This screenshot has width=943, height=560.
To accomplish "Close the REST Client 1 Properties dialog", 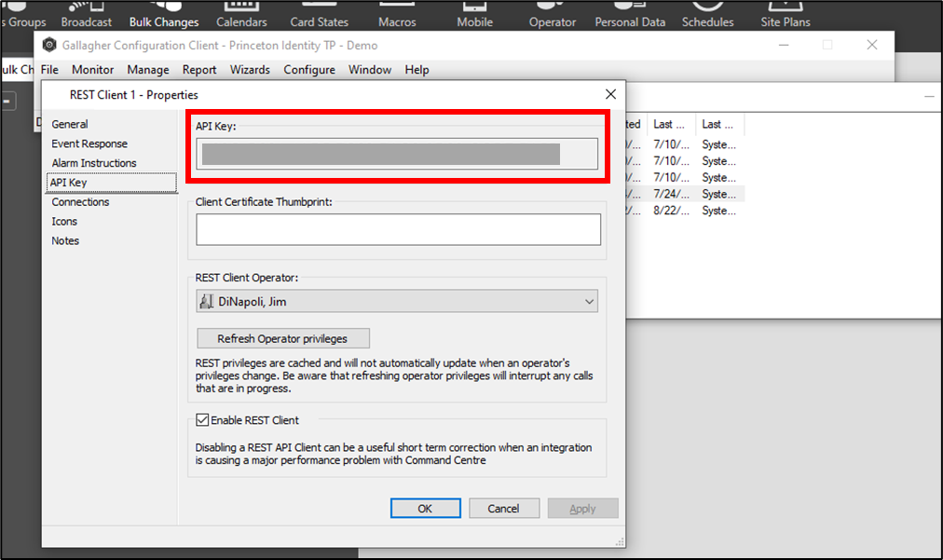I will click(x=610, y=94).
